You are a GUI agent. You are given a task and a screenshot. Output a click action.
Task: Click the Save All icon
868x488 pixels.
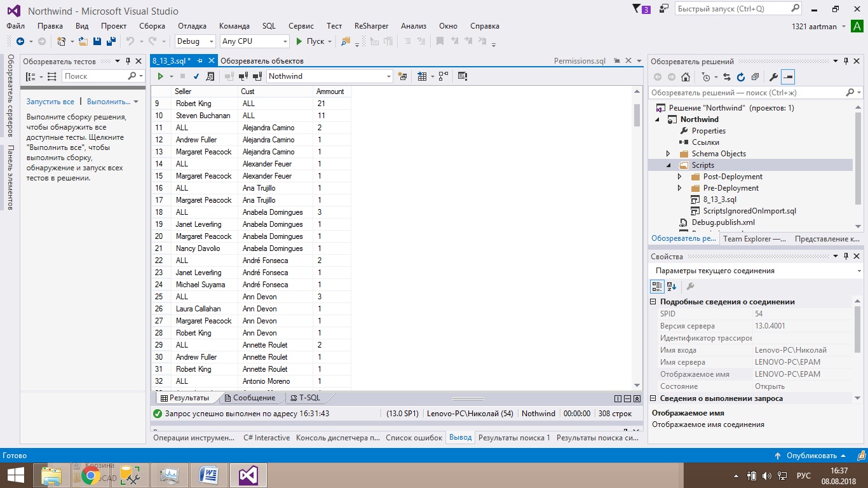coord(111,41)
